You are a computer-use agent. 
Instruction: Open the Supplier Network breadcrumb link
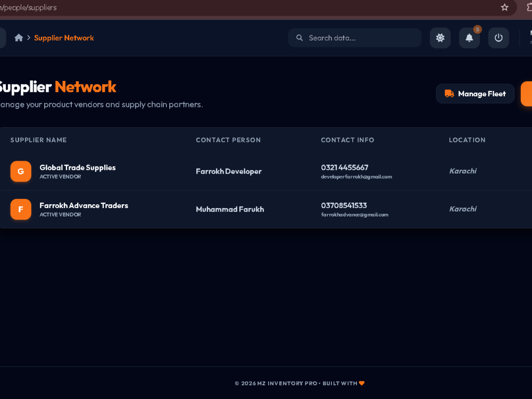coord(64,38)
